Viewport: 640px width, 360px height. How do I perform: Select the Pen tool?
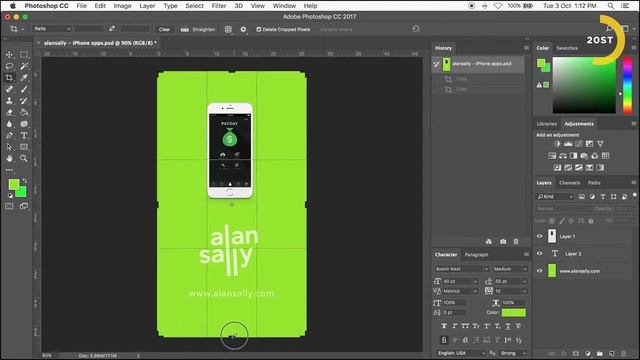coord(9,136)
